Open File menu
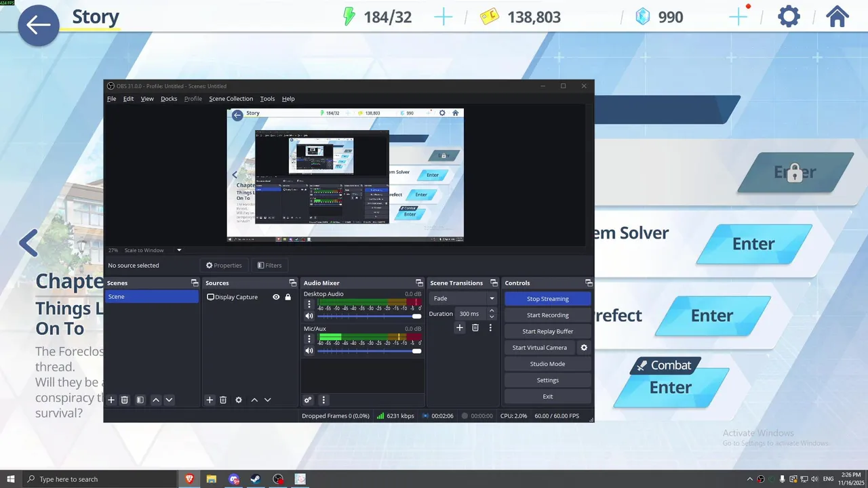Screen dimensions: 868x488 coord(111,99)
